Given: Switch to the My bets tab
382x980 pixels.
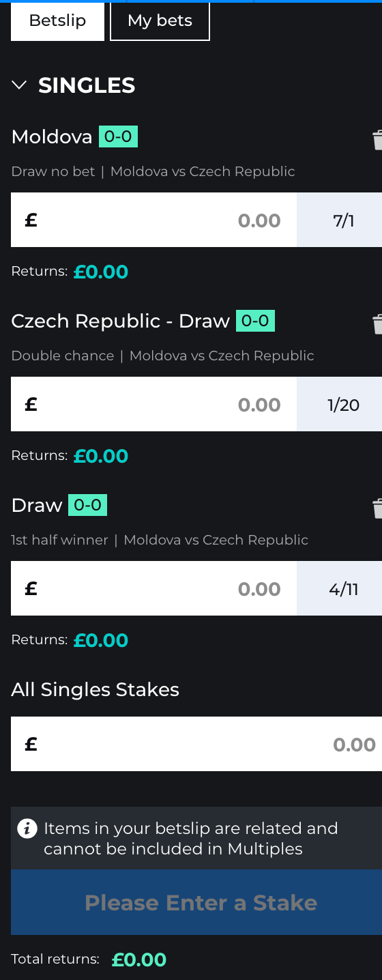Looking at the screenshot, I should coord(160,21).
